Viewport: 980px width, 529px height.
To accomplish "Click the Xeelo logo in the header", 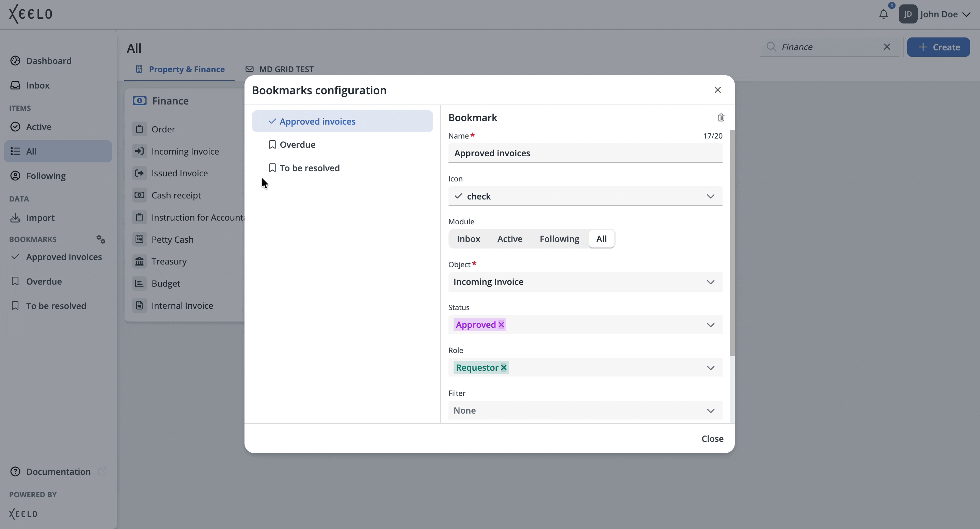I will 30,14.
